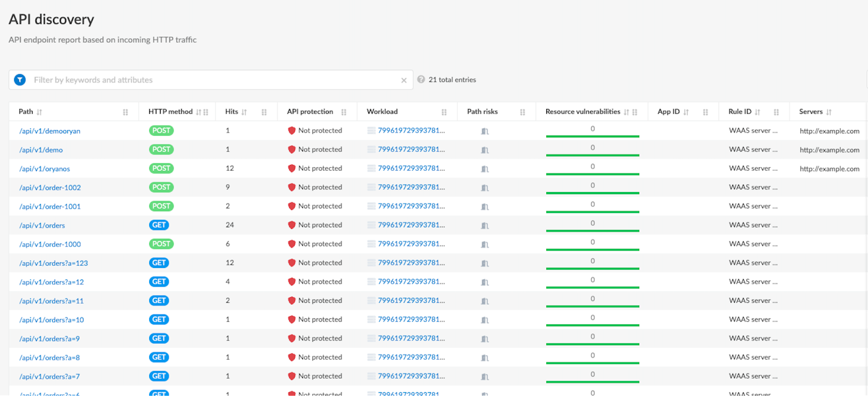The width and height of the screenshot is (868, 396).
Task: Sort by the HTTP method column arrows
Action: pyautogui.click(x=199, y=112)
